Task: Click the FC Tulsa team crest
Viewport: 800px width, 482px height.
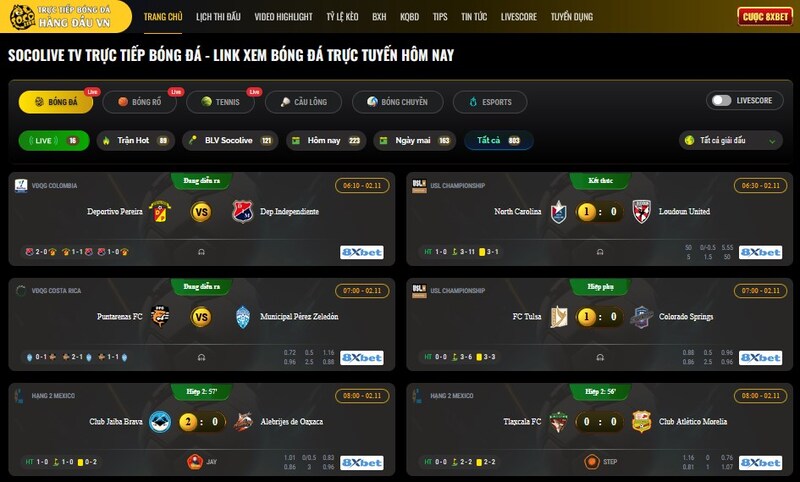Action: click(x=559, y=317)
